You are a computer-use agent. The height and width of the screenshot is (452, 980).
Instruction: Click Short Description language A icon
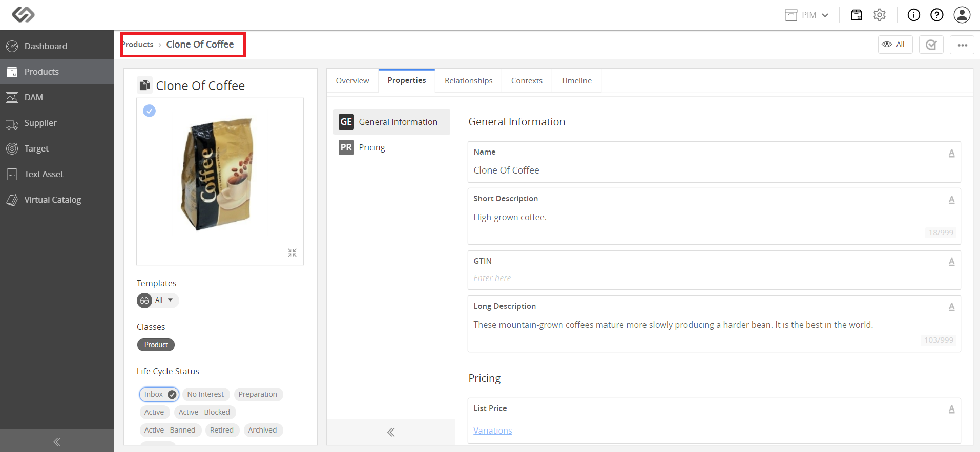[951, 200]
